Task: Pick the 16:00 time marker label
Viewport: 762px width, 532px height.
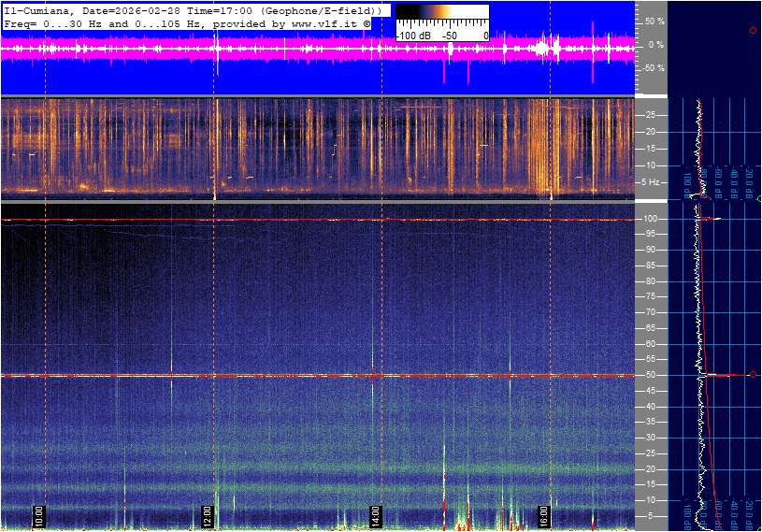Action: point(544,515)
